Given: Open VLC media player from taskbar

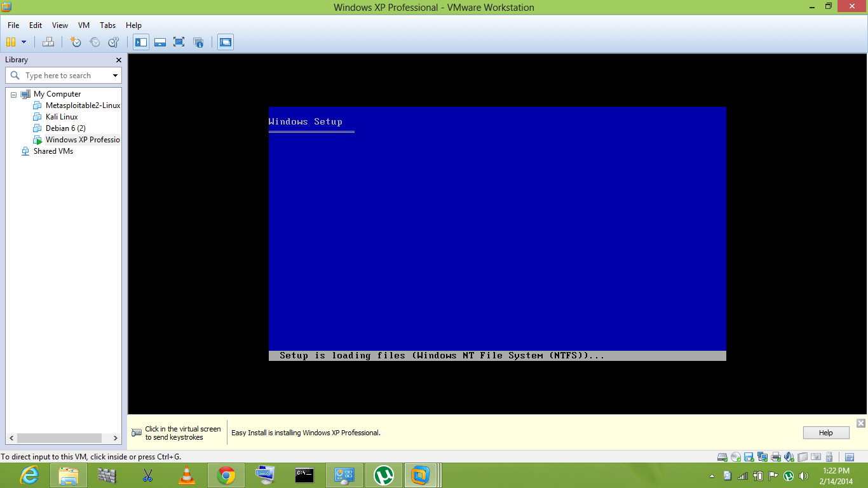Looking at the screenshot, I should coord(187,475).
